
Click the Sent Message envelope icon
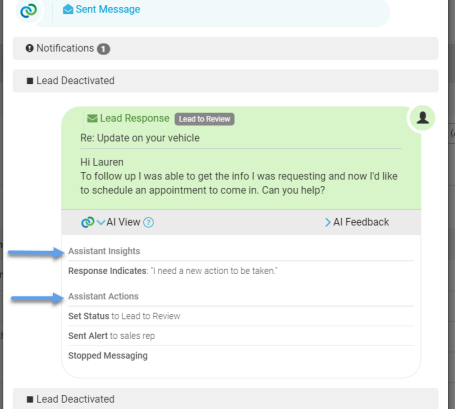click(68, 9)
